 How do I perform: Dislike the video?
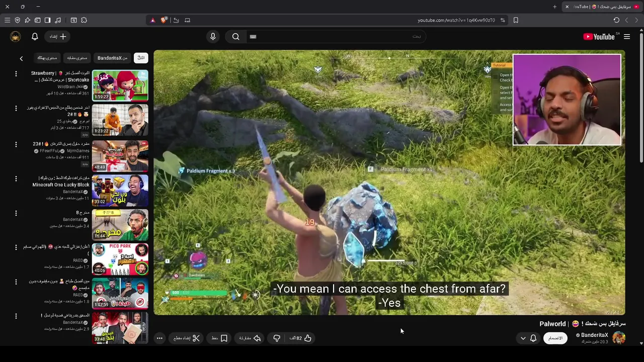276,338
